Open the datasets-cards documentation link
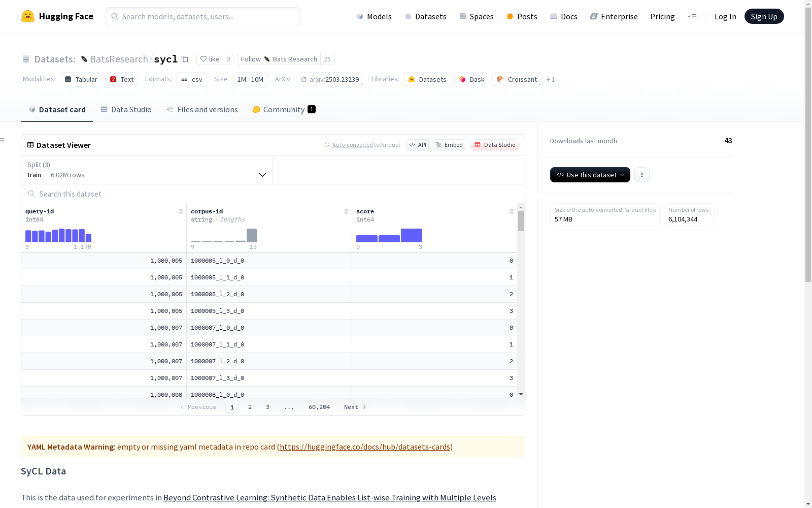 point(365,447)
